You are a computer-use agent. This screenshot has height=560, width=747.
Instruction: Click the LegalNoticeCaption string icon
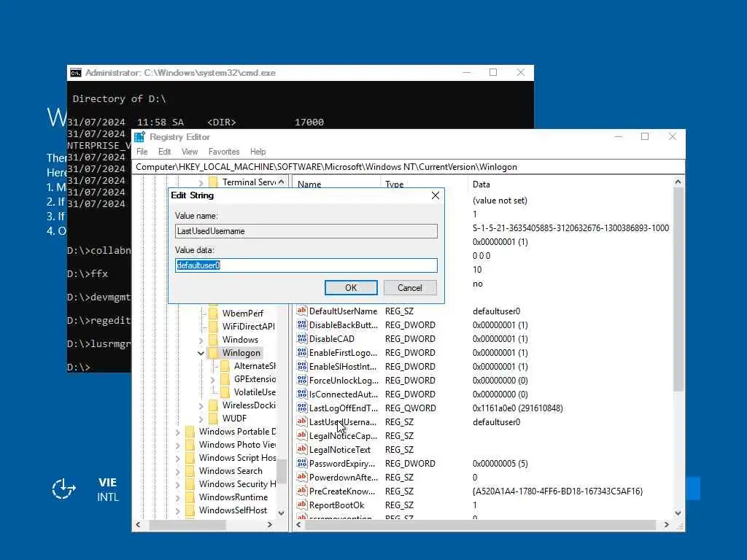tap(301, 435)
